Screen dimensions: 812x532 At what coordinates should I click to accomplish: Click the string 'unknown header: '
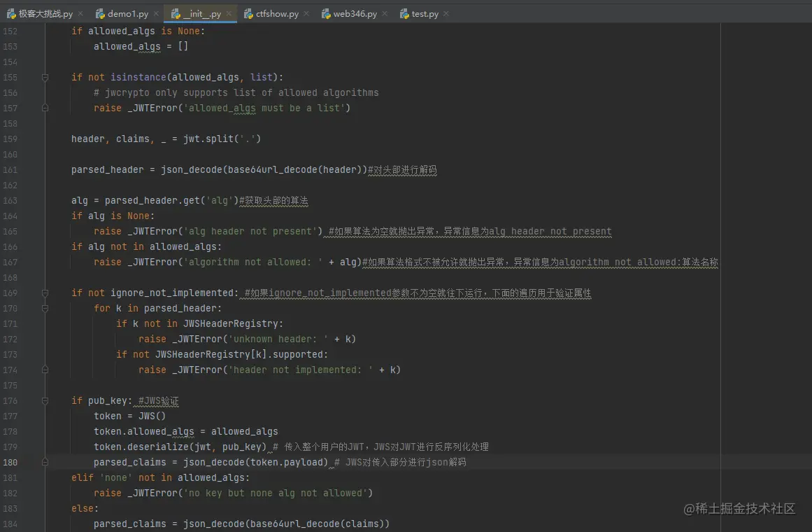278,339
